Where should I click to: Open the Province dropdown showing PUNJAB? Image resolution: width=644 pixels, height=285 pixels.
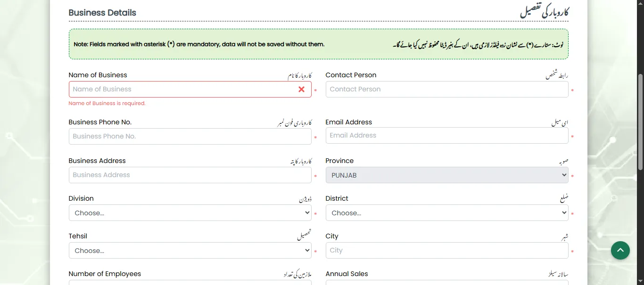click(446, 175)
